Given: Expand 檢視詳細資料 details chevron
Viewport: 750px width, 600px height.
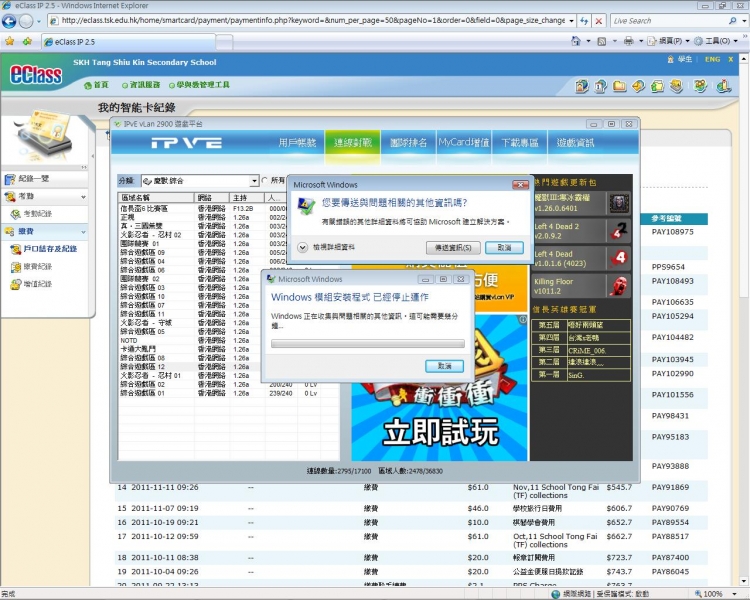Looking at the screenshot, I should pos(302,246).
